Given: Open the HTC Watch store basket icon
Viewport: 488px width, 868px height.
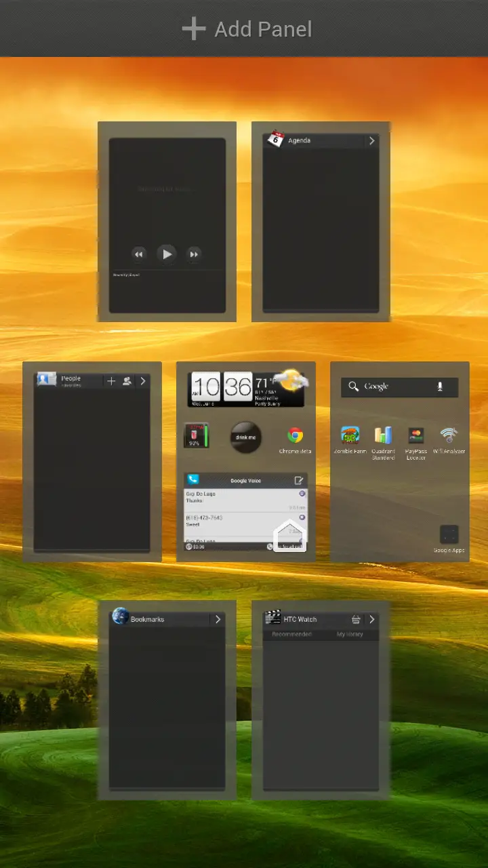Looking at the screenshot, I should [356, 619].
